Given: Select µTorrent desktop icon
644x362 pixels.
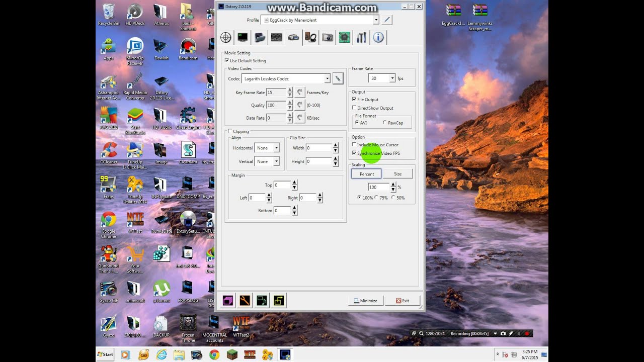Looking at the screenshot, I should coord(161,292).
